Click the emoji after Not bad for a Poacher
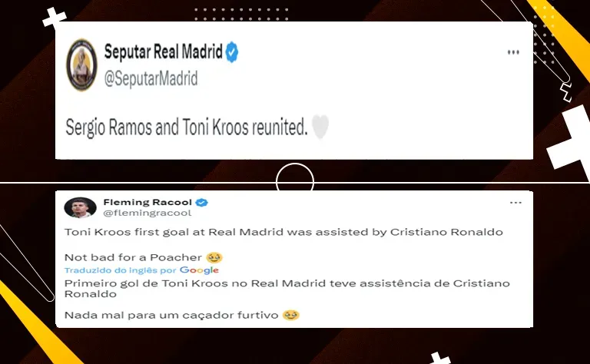This screenshot has height=364, width=590. pyautogui.click(x=214, y=257)
